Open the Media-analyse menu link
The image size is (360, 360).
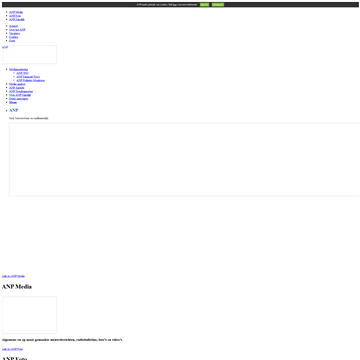tap(17, 84)
